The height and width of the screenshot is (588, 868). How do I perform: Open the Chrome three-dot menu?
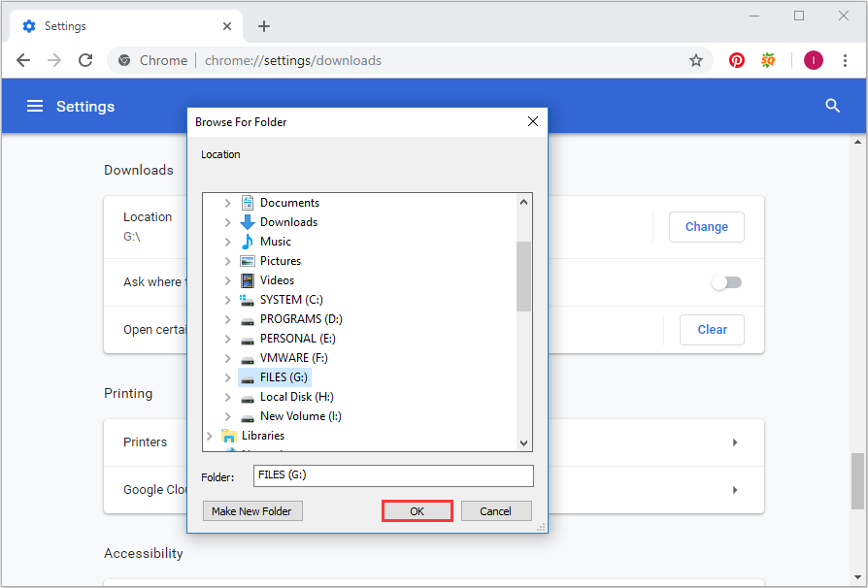(x=845, y=60)
